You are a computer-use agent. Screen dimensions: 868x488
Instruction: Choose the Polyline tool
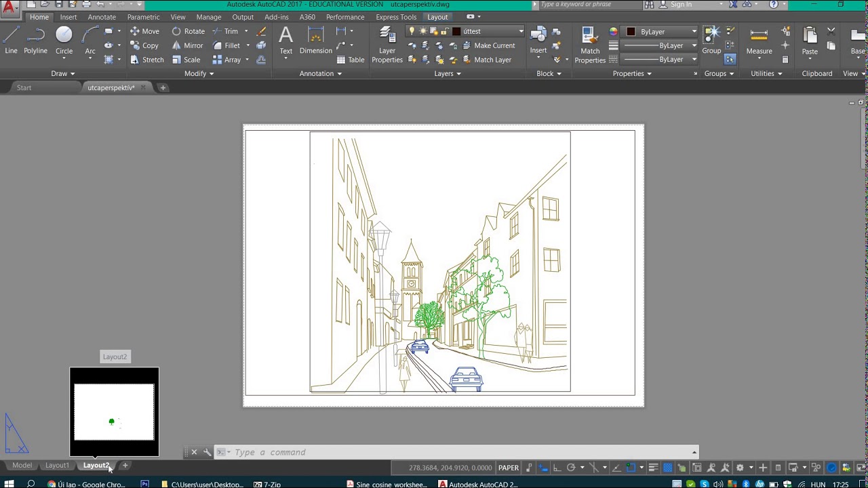[35, 40]
